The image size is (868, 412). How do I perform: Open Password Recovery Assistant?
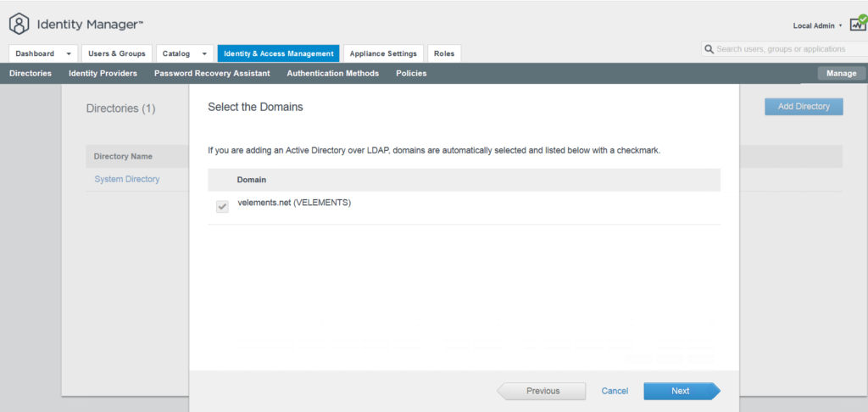coord(212,74)
